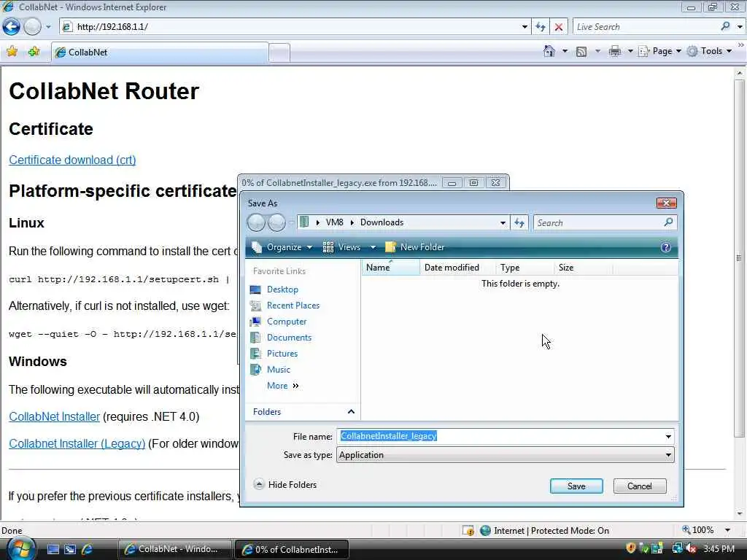Expand More favorite links
This screenshot has height=560, width=747.
282,386
